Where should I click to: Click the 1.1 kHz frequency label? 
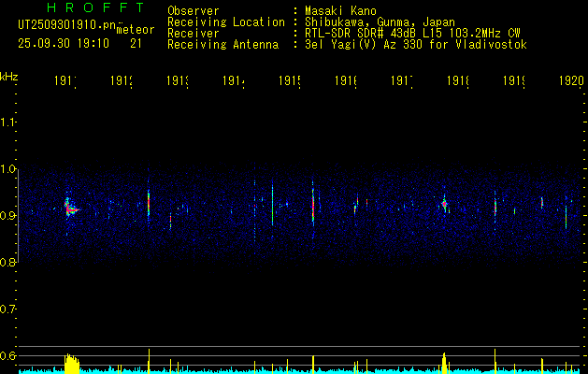click(7, 122)
